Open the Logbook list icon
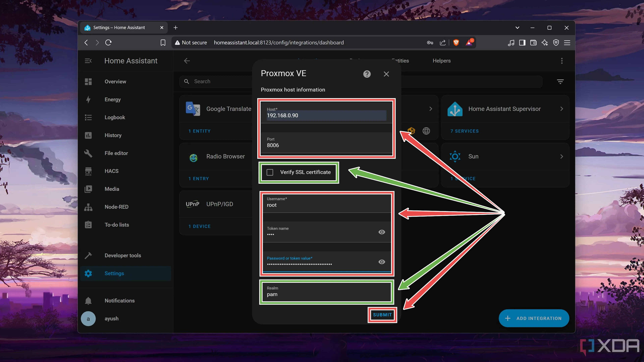This screenshot has height=362, width=644. [x=88, y=117]
